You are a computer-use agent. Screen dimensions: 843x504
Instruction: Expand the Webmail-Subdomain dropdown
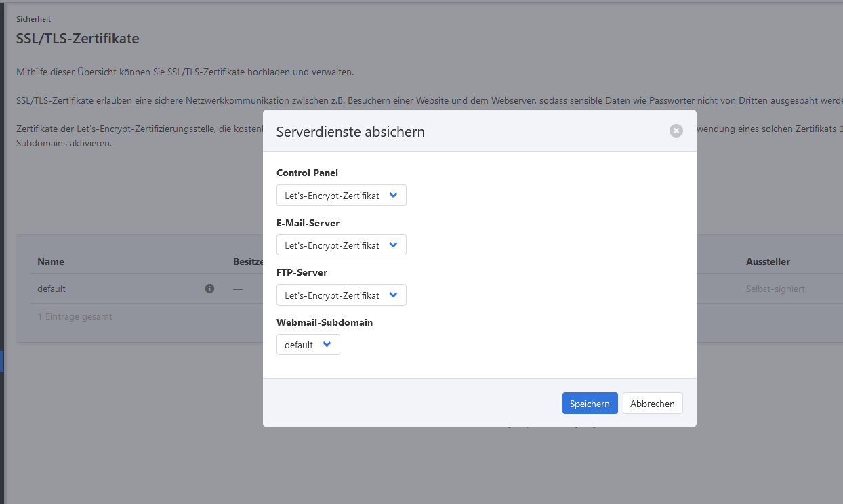[x=308, y=345]
